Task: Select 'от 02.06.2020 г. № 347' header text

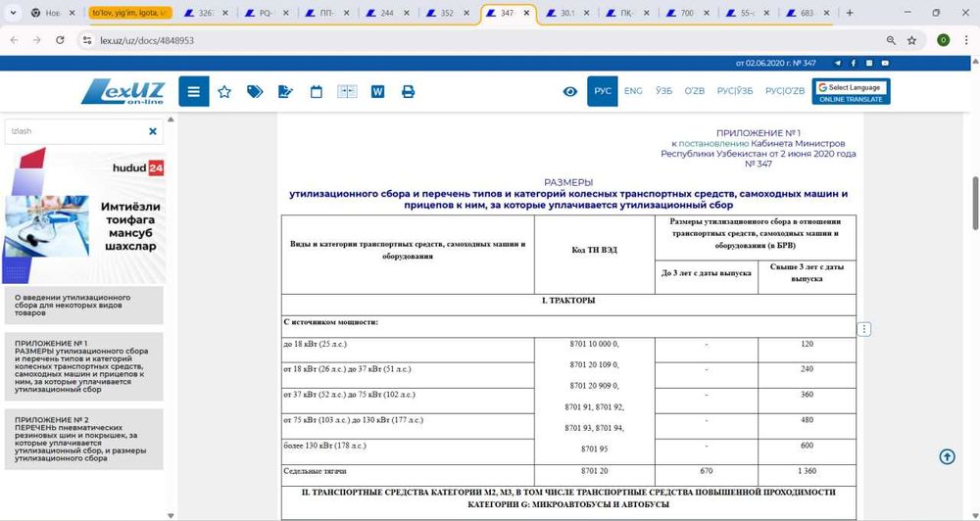Action: tap(775, 63)
